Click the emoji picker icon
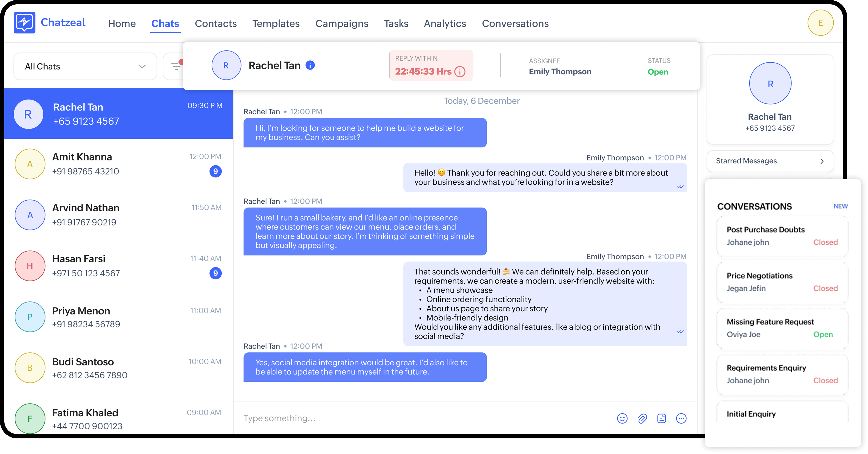The width and height of the screenshot is (868, 454). tap(622, 418)
